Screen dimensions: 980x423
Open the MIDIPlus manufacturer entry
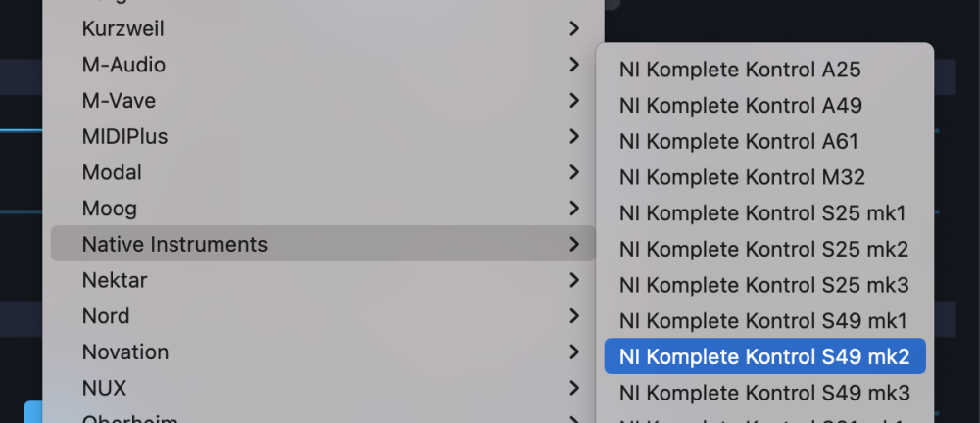coord(323,136)
